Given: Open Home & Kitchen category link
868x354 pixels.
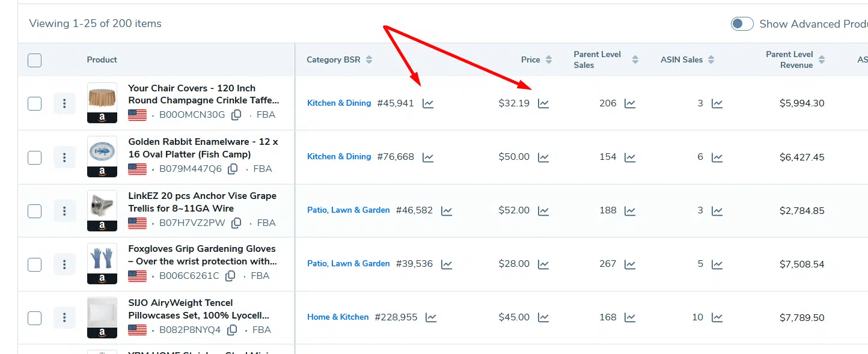Looking at the screenshot, I should click(x=338, y=317).
